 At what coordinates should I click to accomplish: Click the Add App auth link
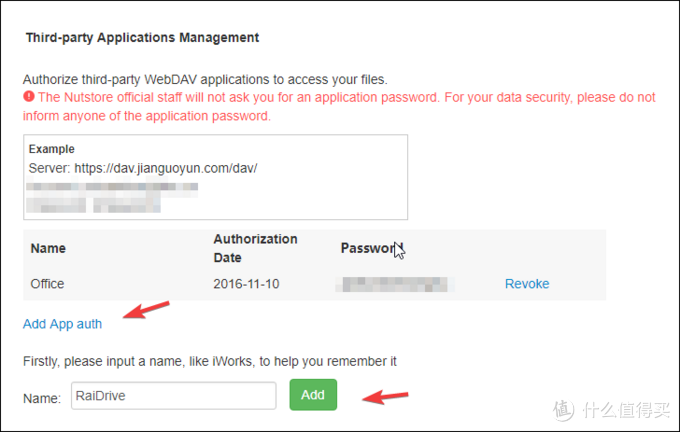point(62,324)
